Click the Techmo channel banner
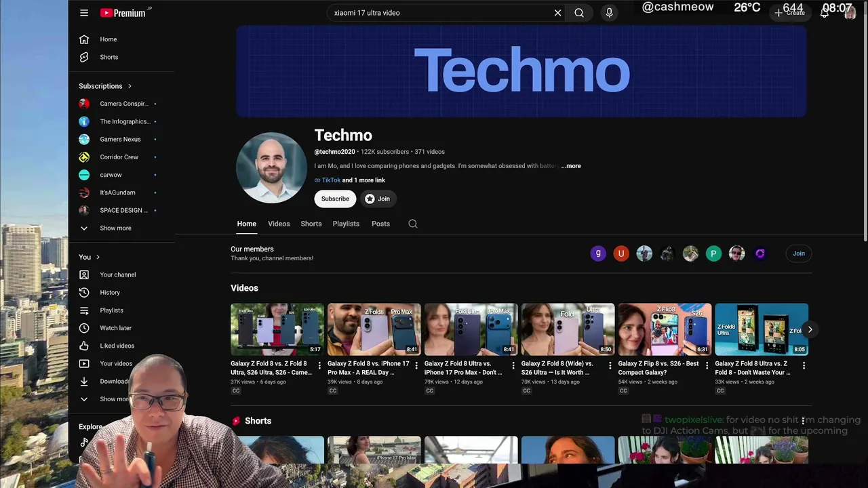 pos(521,71)
